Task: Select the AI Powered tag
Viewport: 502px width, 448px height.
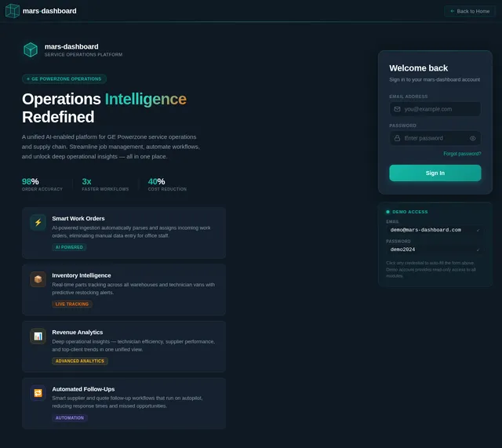Action: pyautogui.click(x=69, y=247)
